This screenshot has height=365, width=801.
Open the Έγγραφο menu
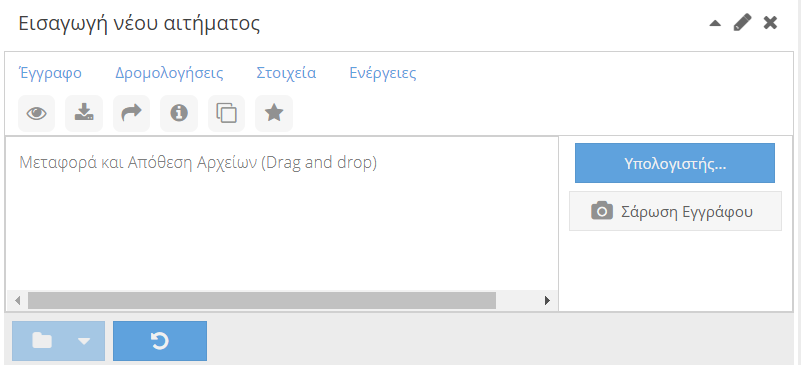coord(50,73)
